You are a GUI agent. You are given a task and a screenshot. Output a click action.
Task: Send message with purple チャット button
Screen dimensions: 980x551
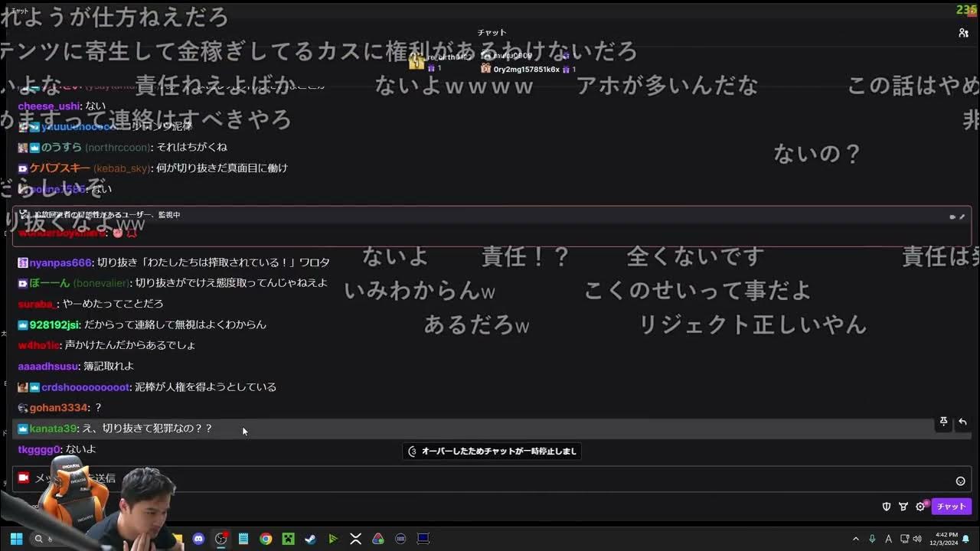coord(952,507)
